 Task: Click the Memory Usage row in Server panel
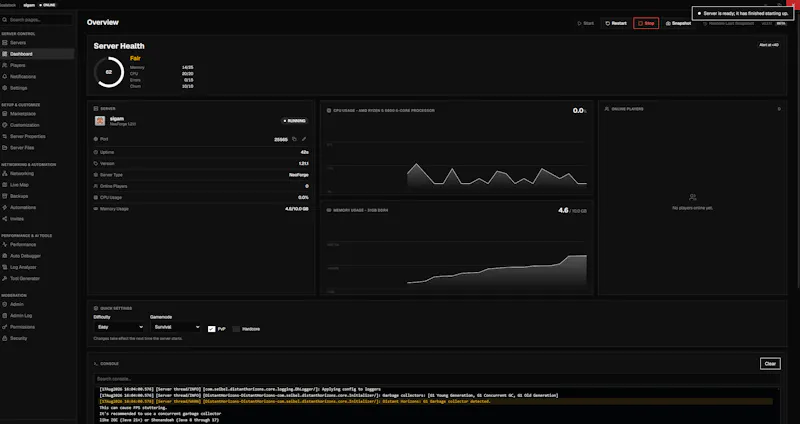tap(202, 209)
